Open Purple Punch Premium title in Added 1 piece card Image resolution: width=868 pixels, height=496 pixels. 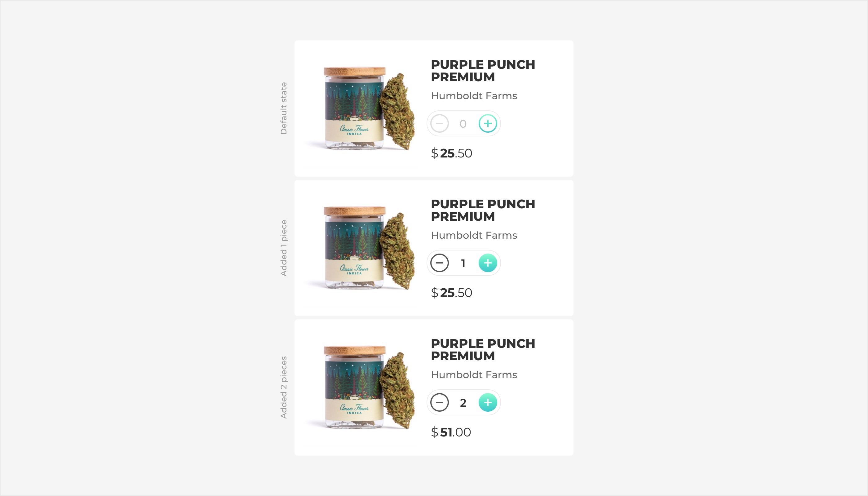click(483, 210)
